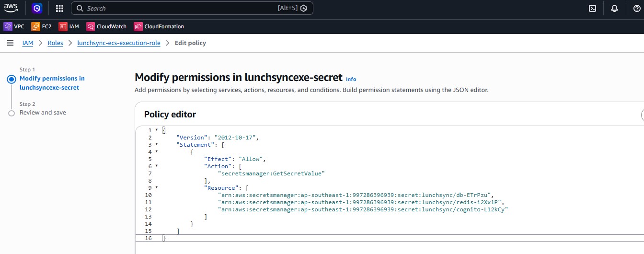The image size is (644, 254).
Task: Open the Roles breadcrumb link
Action: (x=55, y=43)
